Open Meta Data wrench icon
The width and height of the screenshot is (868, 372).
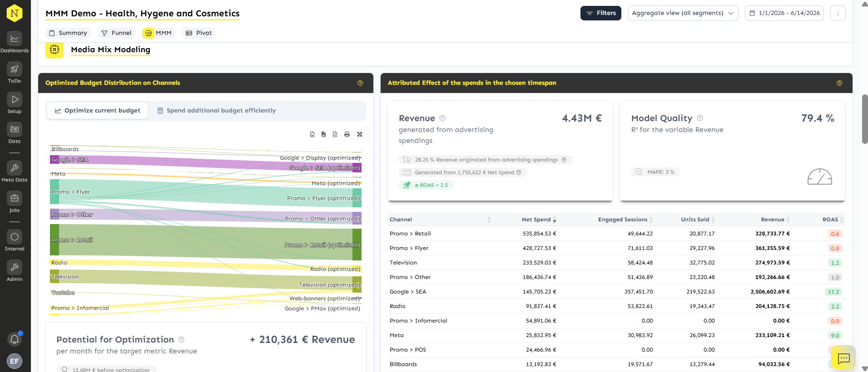15,168
